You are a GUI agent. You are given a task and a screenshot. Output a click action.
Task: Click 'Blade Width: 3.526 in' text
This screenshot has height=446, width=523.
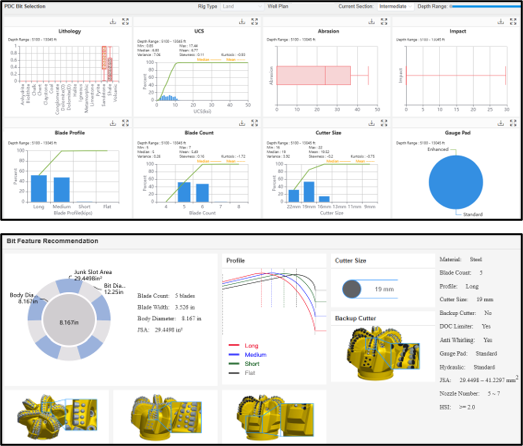[166, 307]
